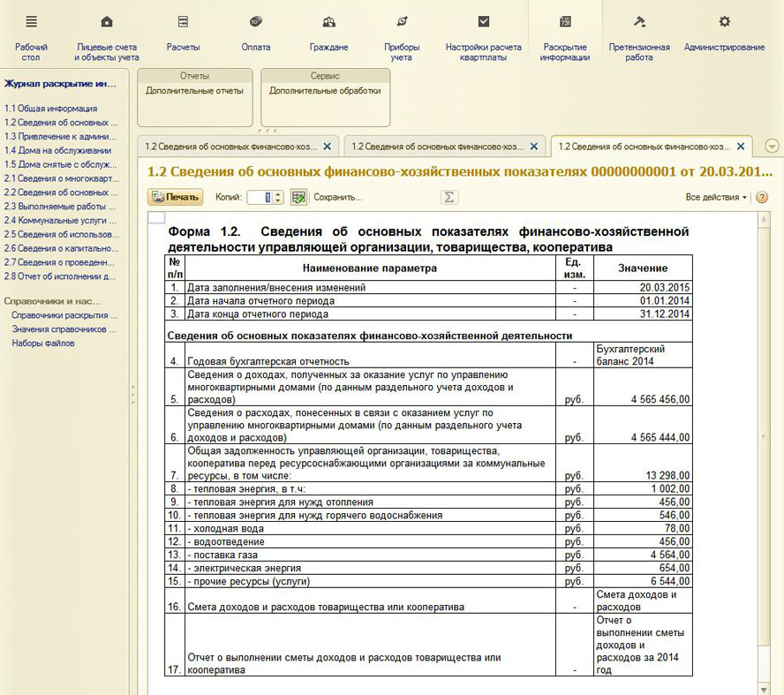Screen dimensions: 784x695
Task: Click the sum (Σ) icon
Action: [449, 197]
